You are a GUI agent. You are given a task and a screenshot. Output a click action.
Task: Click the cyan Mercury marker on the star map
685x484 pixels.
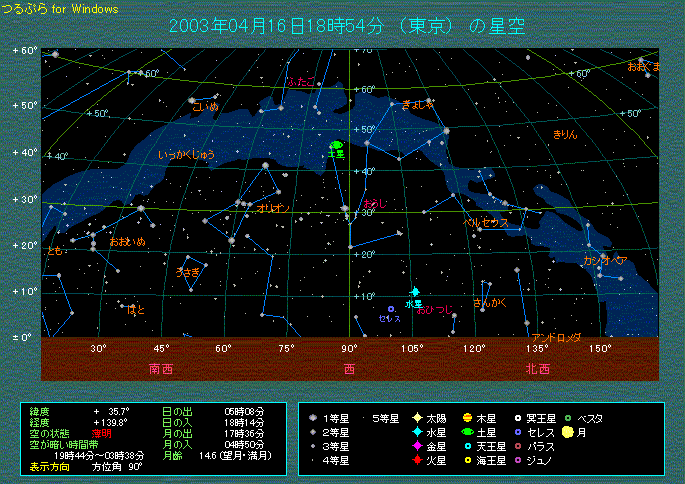[x=414, y=292]
